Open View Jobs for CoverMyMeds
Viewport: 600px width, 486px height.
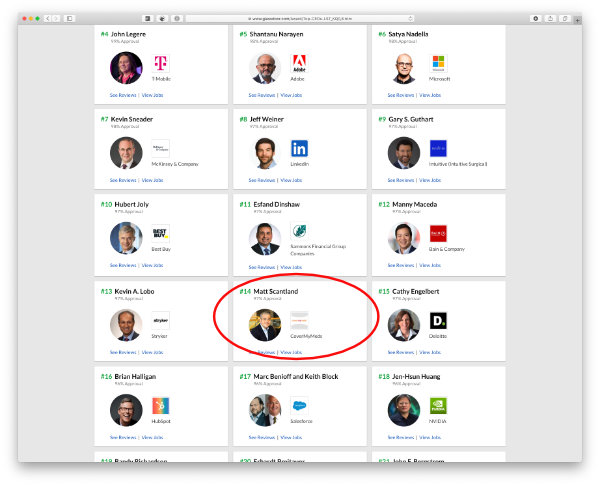point(291,352)
